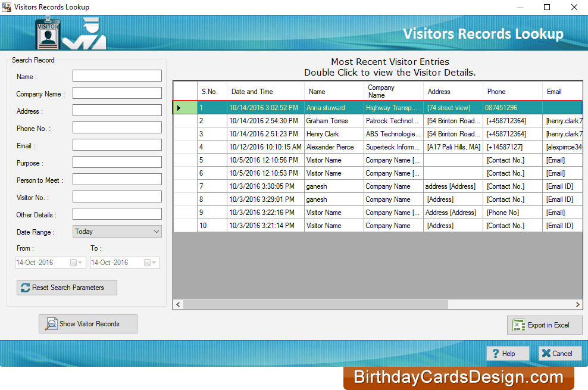Click date cell 10/3/2016 3:29:01 PM
Image resolution: width=588 pixels, height=390 pixels.
coord(265,199)
